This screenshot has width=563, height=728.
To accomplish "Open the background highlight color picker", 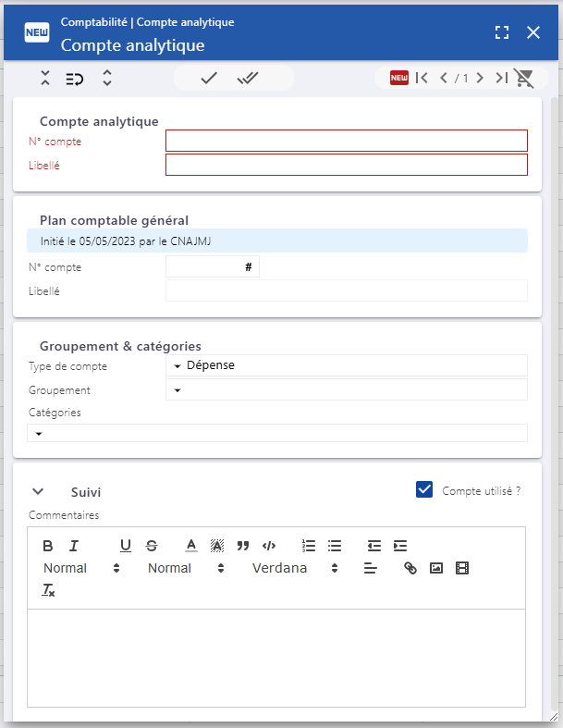I will (x=216, y=546).
